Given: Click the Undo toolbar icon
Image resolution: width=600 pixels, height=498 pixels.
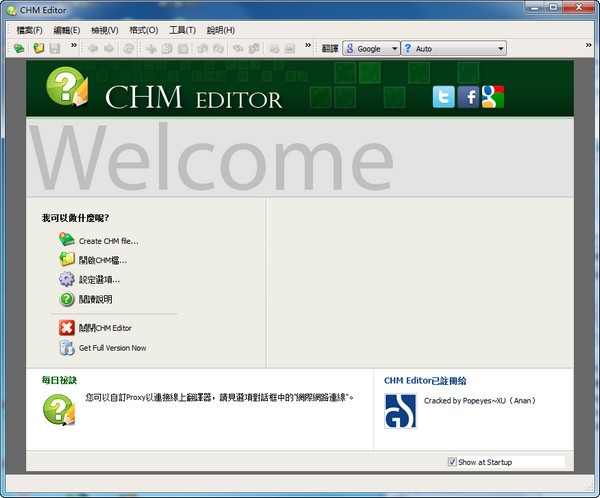Looking at the screenshot, I should tap(202, 49).
